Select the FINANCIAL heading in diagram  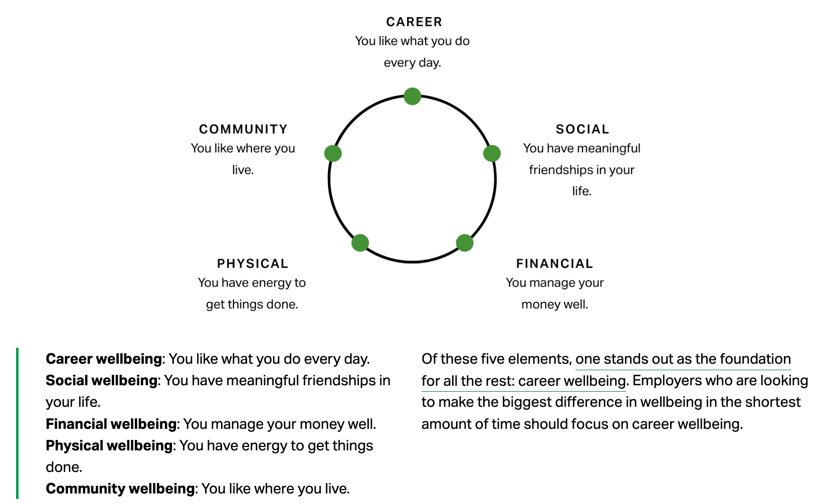(554, 264)
